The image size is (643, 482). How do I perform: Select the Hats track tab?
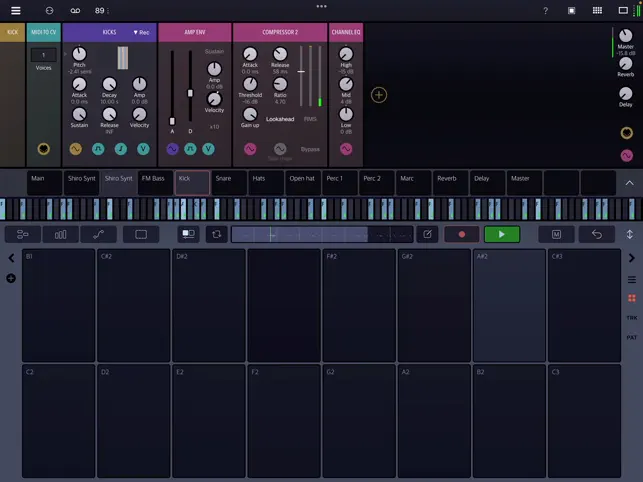click(266, 183)
